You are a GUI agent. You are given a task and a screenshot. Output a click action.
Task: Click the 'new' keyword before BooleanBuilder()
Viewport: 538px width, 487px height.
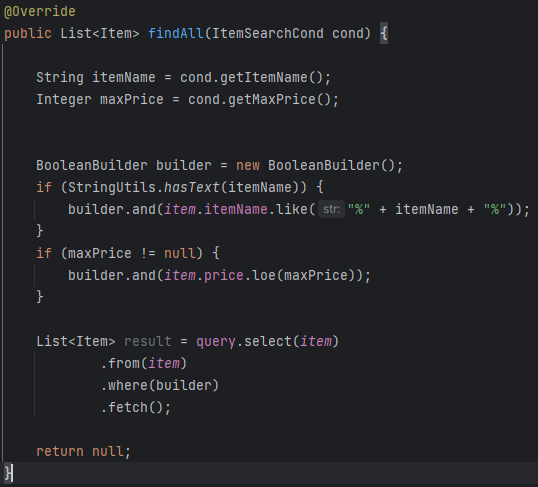click(x=248, y=165)
